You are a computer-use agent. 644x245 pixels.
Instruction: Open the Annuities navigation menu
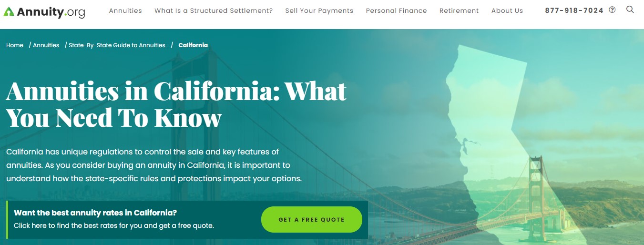click(x=125, y=10)
